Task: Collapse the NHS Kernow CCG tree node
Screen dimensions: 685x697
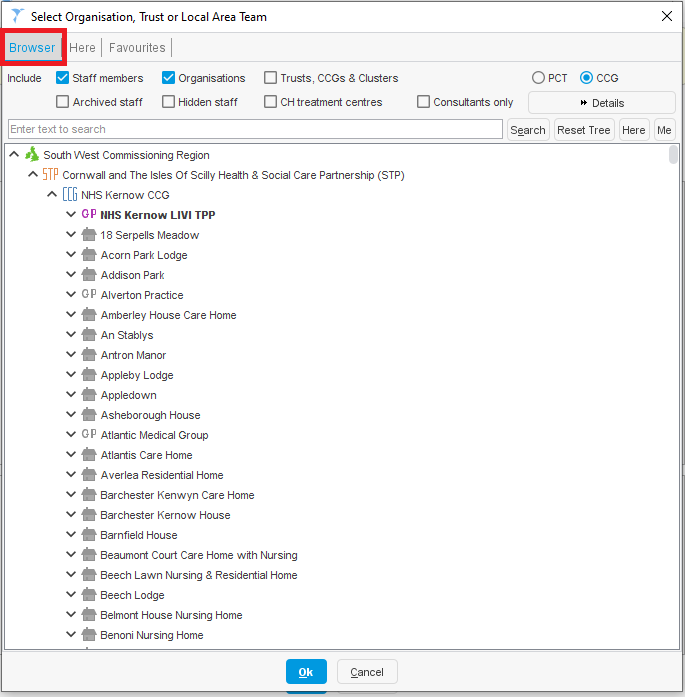Action: click(x=52, y=195)
